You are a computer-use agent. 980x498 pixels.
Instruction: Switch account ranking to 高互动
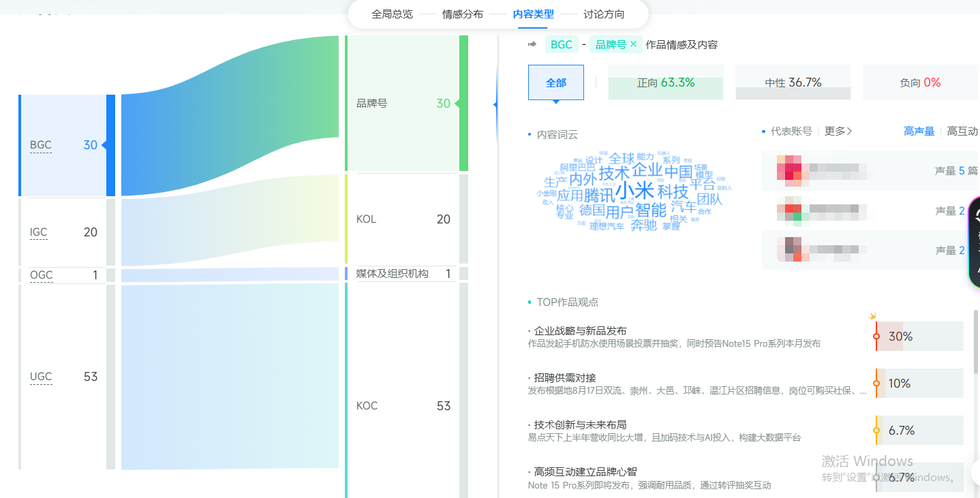pyautogui.click(x=962, y=131)
